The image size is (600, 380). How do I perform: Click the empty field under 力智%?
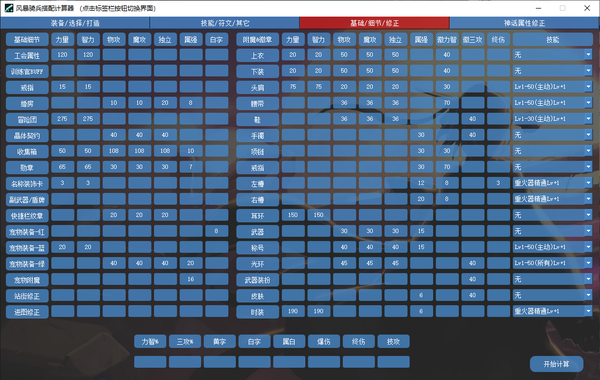pos(150,362)
